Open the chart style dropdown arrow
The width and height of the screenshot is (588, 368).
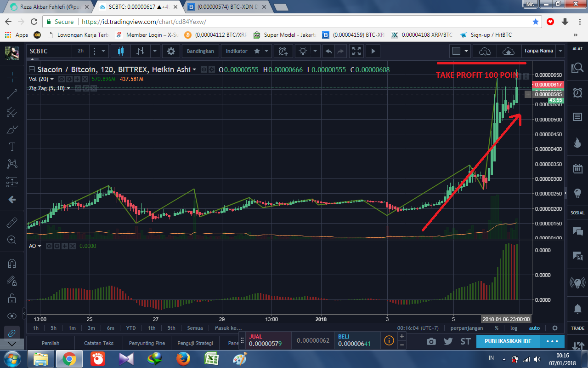pyautogui.click(x=155, y=51)
